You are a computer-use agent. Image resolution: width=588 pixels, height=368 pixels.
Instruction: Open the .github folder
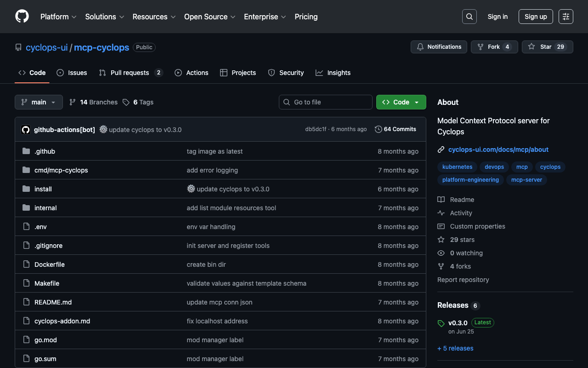pos(45,151)
